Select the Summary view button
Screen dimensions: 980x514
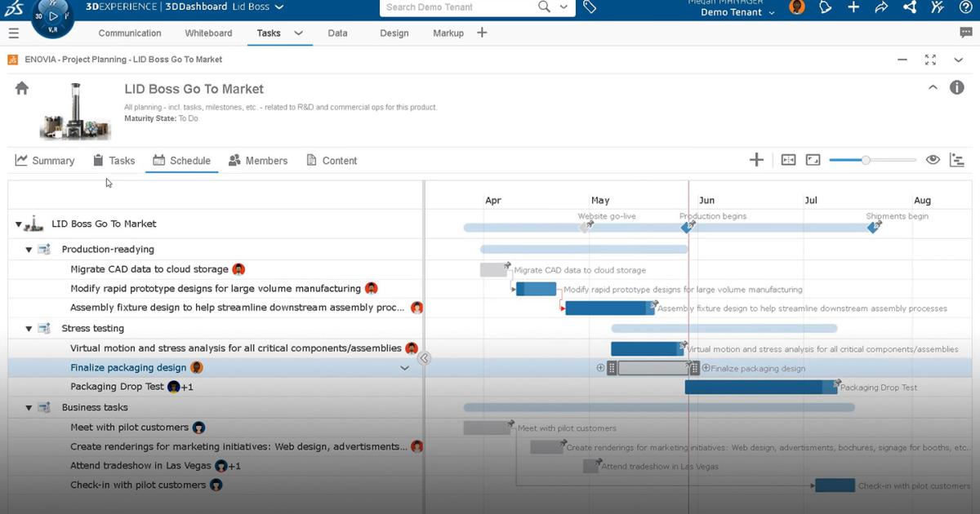pos(45,160)
